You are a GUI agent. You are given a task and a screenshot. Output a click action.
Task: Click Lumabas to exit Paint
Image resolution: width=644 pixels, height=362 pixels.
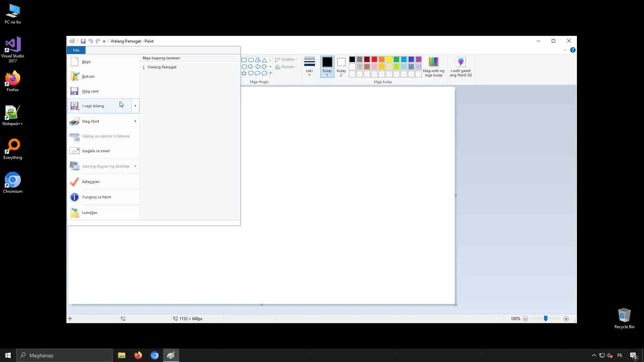[90, 213]
